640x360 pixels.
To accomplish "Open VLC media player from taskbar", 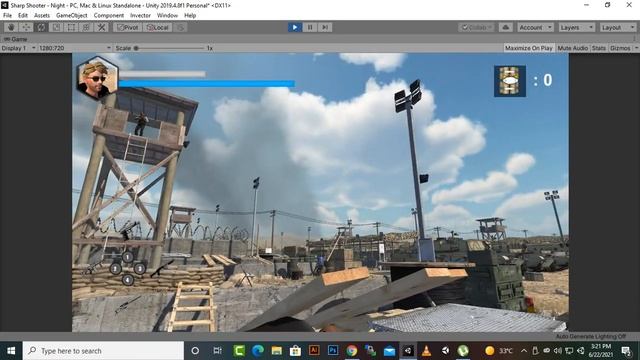I will [427, 351].
